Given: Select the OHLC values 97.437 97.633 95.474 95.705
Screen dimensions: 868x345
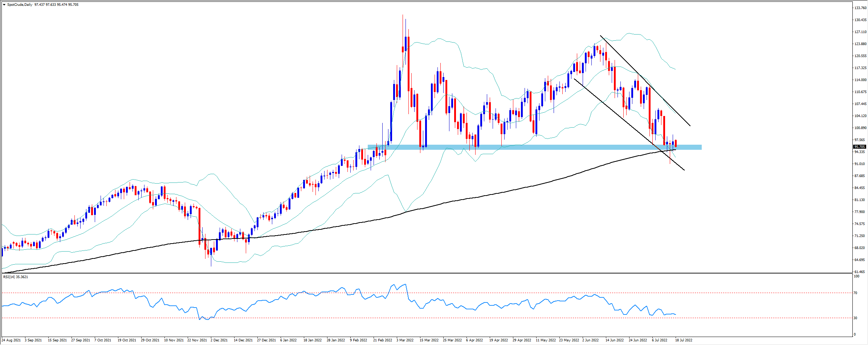Looking at the screenshot, I should [57, 5].
